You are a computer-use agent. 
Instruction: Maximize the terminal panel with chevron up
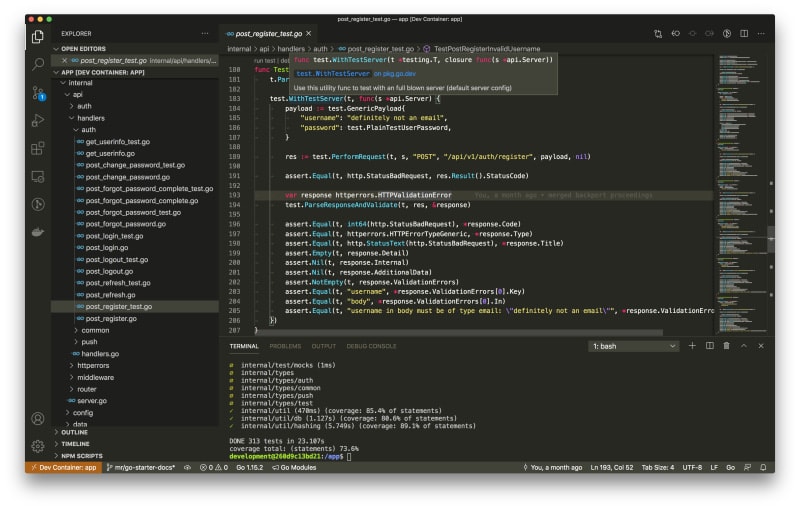click(743, 346)
